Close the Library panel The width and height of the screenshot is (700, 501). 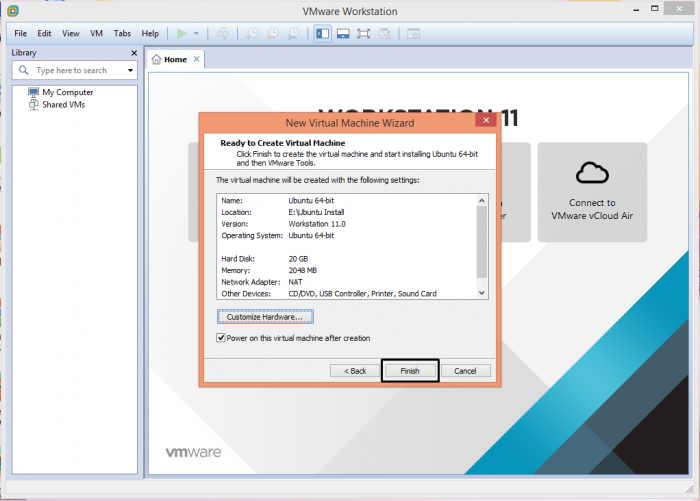[134, 53]
